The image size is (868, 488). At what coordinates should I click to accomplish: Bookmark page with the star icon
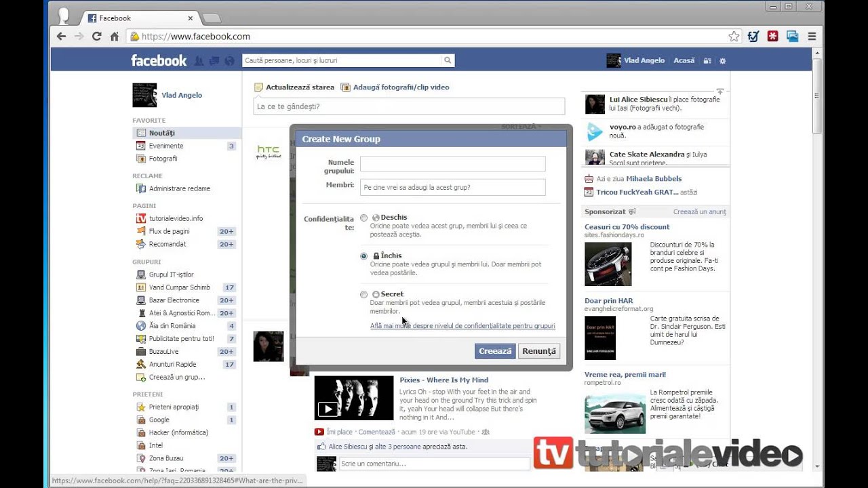pyautogui.click(x=734, y=37)
